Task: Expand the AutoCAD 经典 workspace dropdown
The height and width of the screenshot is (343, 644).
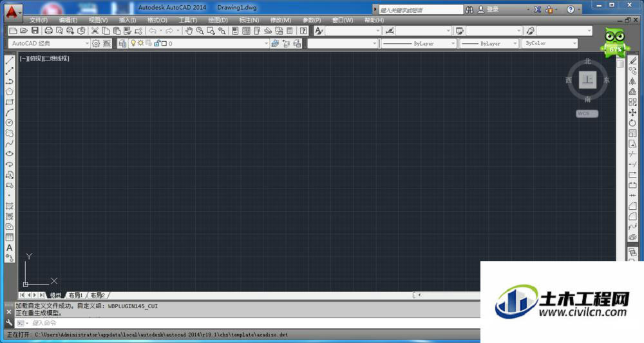Action: pyautogui.click(x=87, y=44)
